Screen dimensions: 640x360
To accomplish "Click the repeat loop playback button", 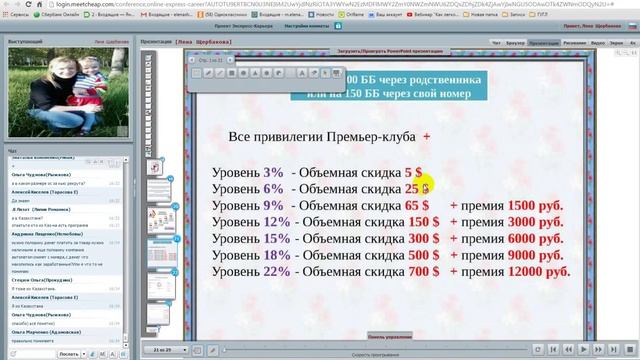I will click(x=538, y=349).
